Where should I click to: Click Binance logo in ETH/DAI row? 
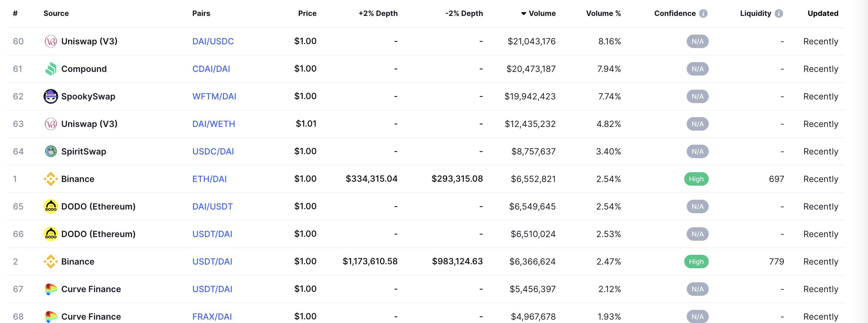[x=51, y=179]
